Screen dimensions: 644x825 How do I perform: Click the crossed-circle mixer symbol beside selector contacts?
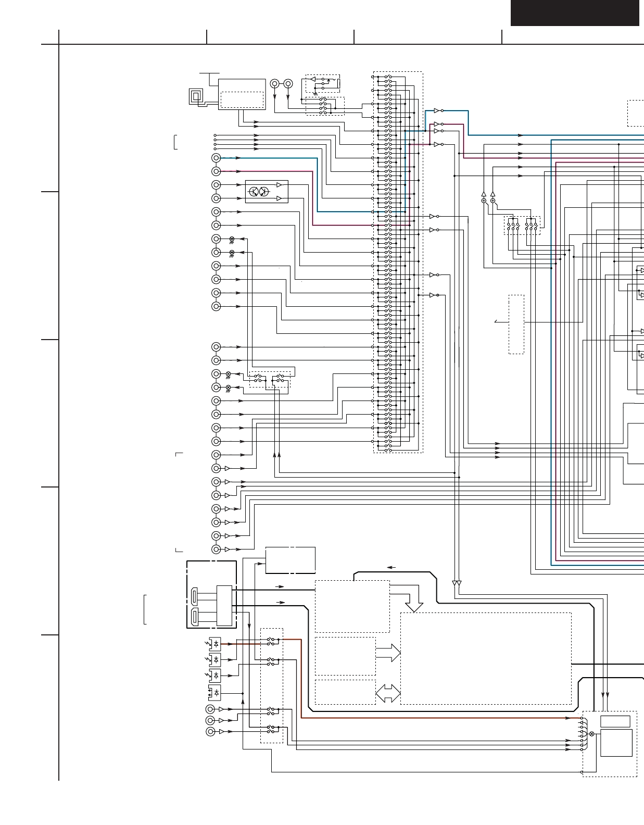pos(591,734)
